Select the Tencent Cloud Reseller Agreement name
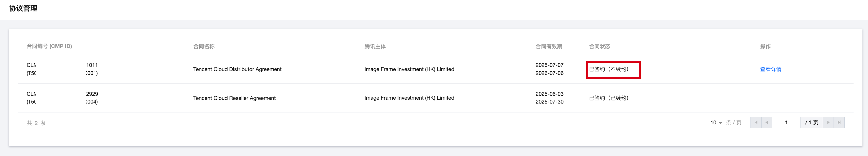Viewport: 868px width, 156px height. [234, 98]
